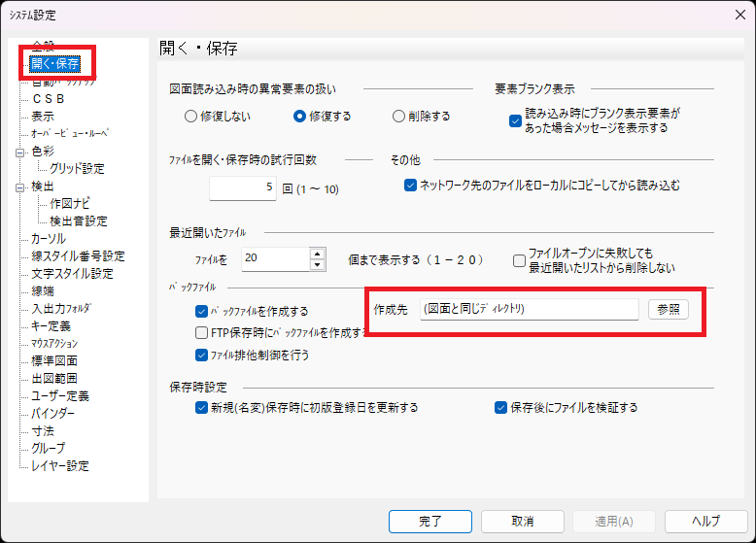
Task: Toggle バックファイルを作成する checkbox
Action: 201,311
